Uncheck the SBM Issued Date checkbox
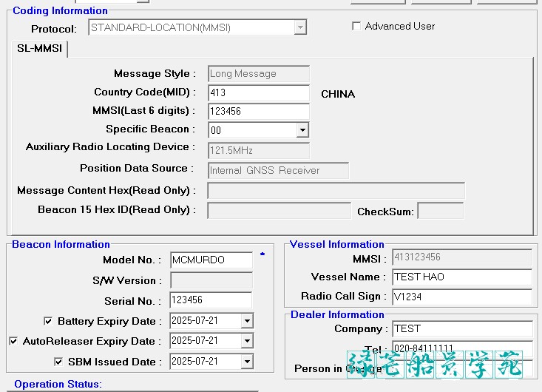This screenshot has height=392, width=542. pos(58,362)
